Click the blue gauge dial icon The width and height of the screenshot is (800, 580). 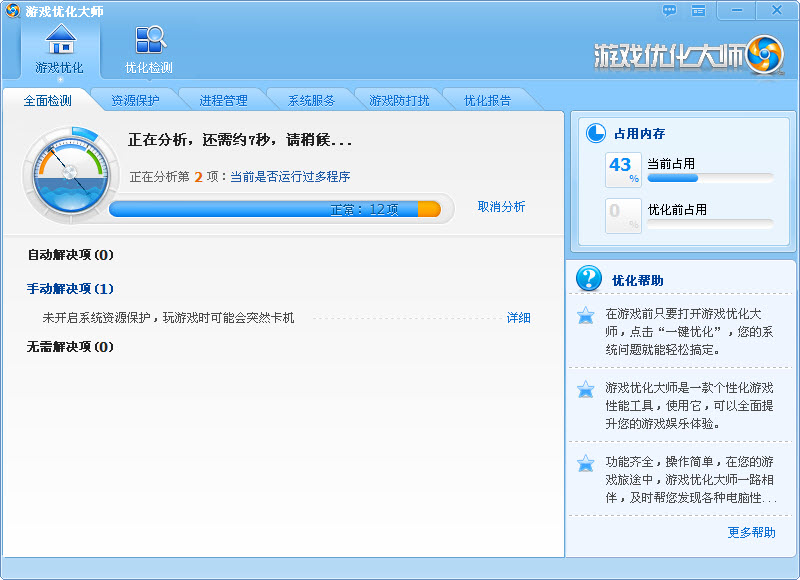click(70, 174)
